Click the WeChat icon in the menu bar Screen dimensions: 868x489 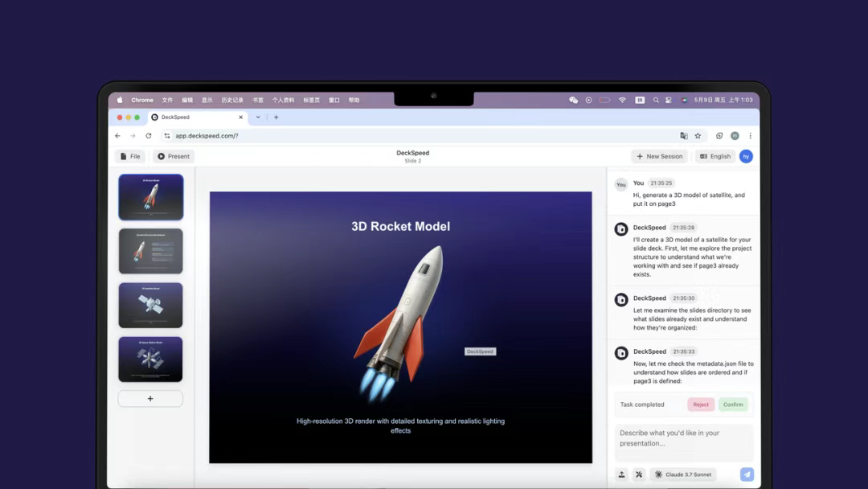tap(574, 101)
